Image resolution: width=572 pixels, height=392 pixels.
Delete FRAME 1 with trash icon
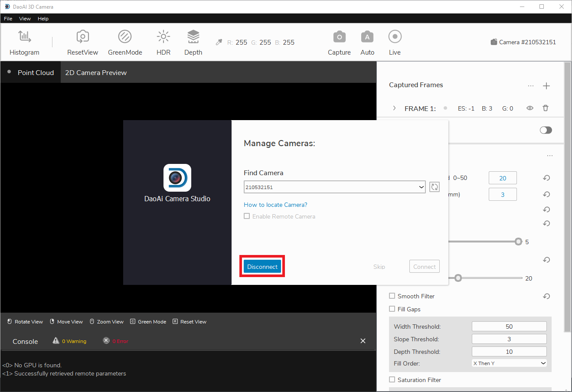[x=546, y=108]
